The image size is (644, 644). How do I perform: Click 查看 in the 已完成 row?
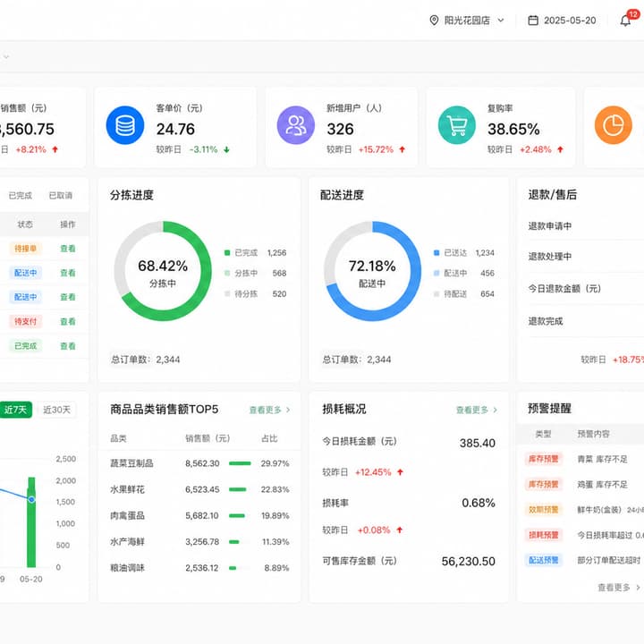(x=68, y=346)
